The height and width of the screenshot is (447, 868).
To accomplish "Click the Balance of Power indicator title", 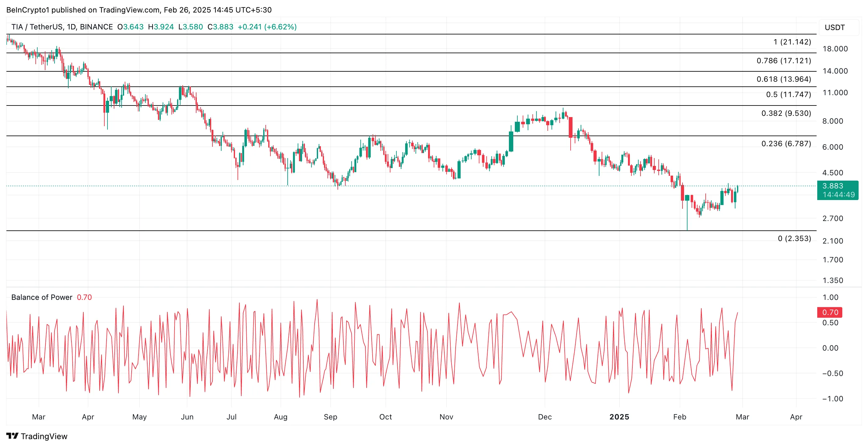I will click(41, 297).
